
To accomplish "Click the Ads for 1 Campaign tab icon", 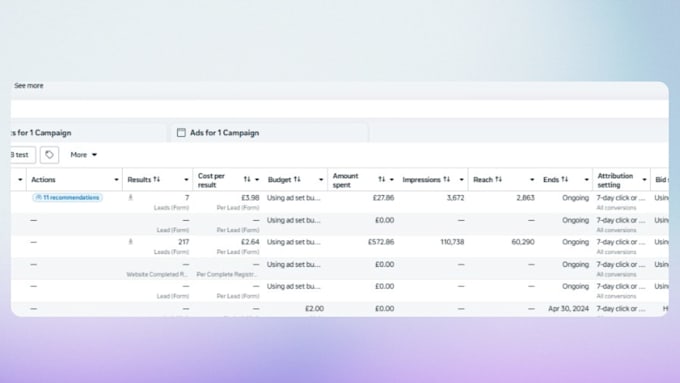I will (x=181, y=133).
